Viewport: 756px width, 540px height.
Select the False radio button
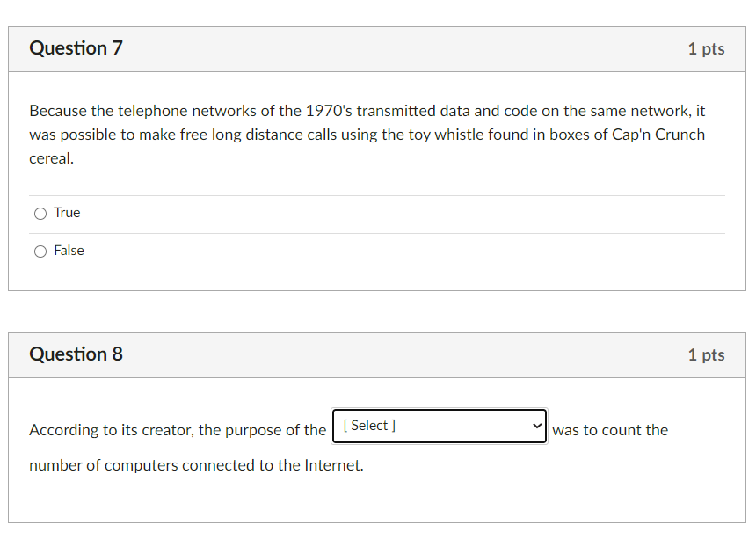pos(40,251)
